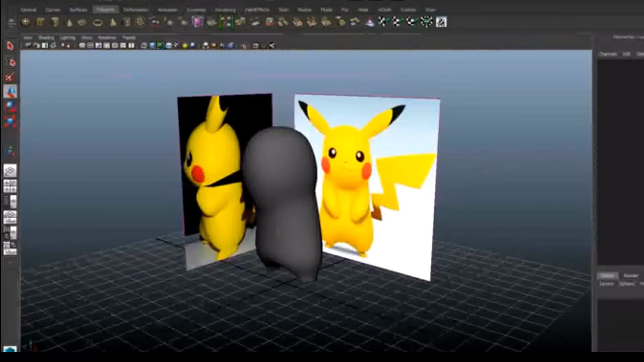The width and height of the screenshot is (644, 362).
Task: Activate the Lasso Select tool
Action: 11,63
